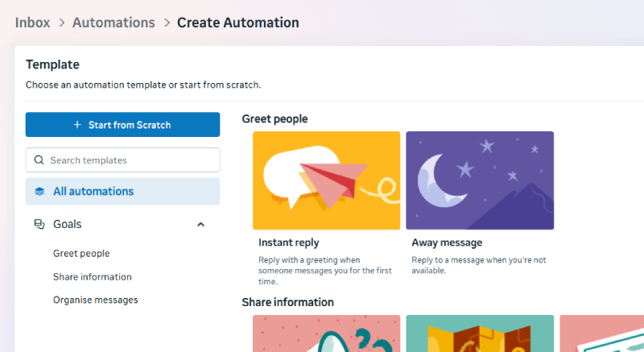644x352 pixels.
Task: Click Create Automation breadcrumb title
Action: pos(237,23)
